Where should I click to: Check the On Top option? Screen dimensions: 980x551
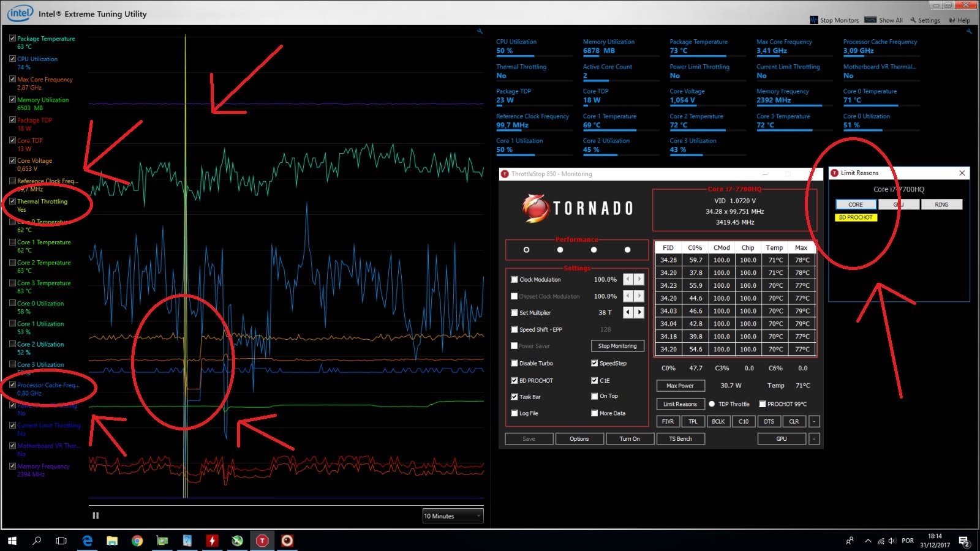click(x=594, y=396)
